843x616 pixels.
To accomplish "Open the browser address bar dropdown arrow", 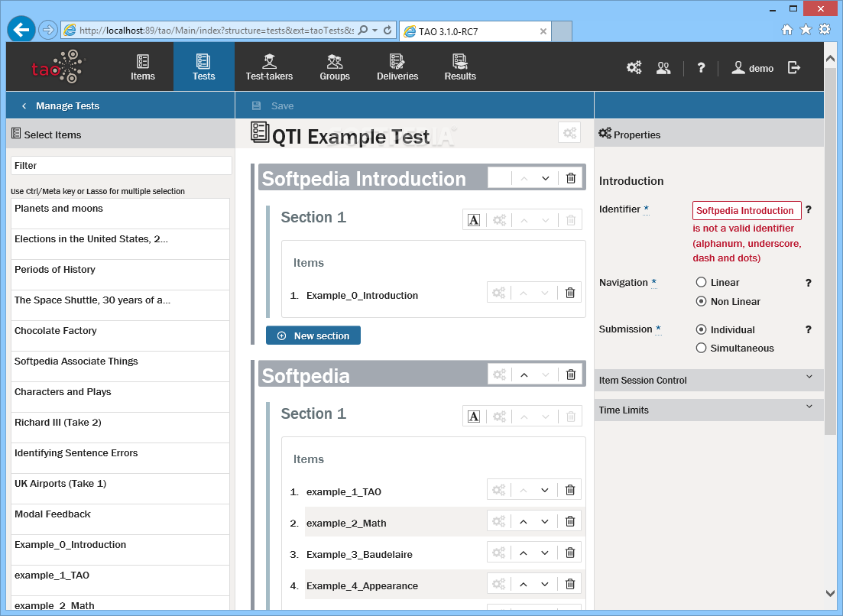I will coord(374,31).
